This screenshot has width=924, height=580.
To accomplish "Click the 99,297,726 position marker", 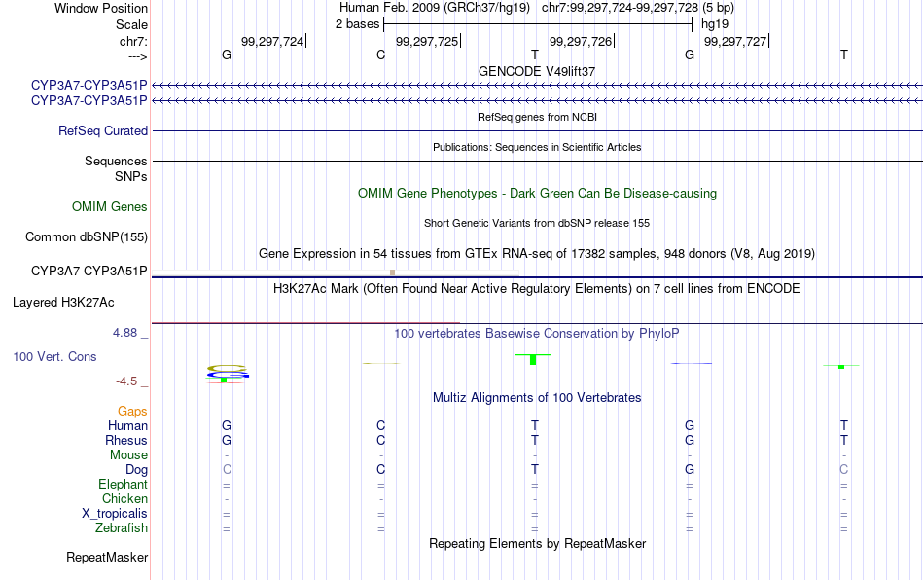I will pyautogui.click(x=582, y=41).
